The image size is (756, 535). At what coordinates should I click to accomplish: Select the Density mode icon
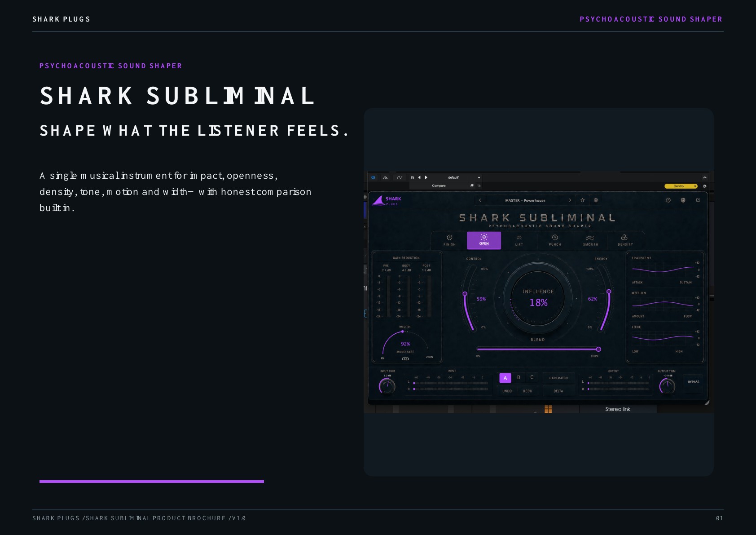[x=624, y=238]
